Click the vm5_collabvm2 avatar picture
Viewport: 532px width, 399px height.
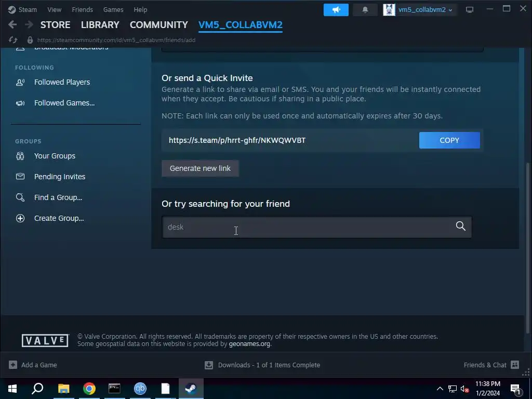[389, 10]
